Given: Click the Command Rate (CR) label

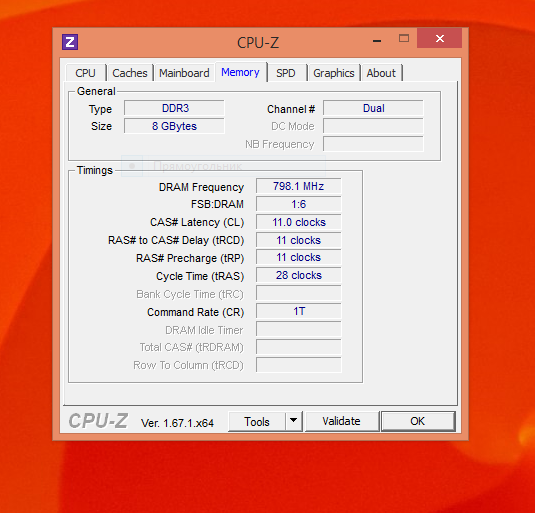Looking at the screenshot, I should pos(196,312).
